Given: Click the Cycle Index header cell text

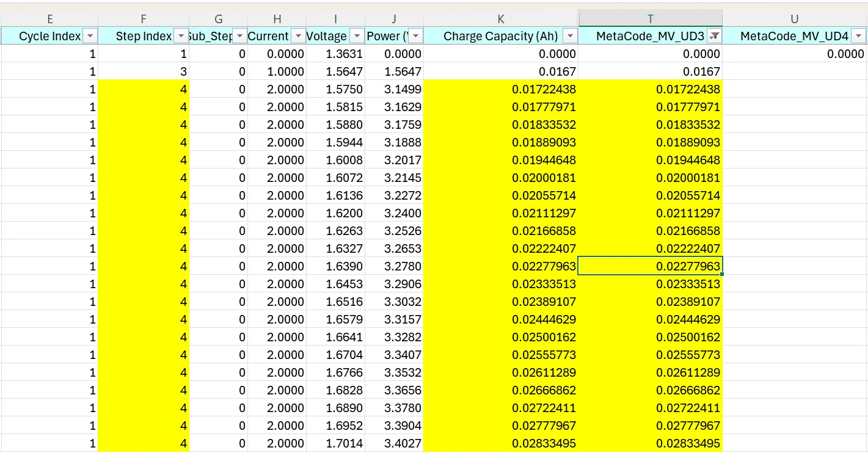Looking at the screenshot, I should (49, 36).
